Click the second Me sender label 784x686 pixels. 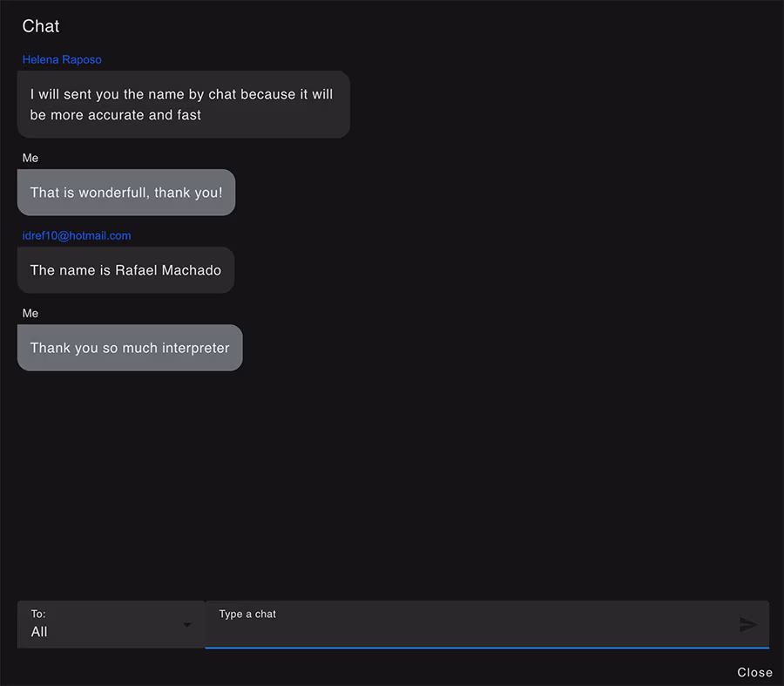30,313
